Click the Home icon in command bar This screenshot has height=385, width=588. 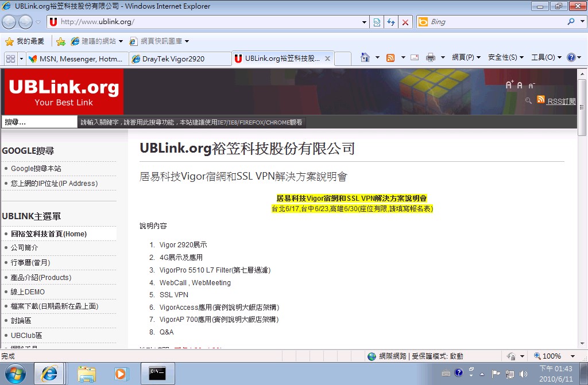pos(365,57)
